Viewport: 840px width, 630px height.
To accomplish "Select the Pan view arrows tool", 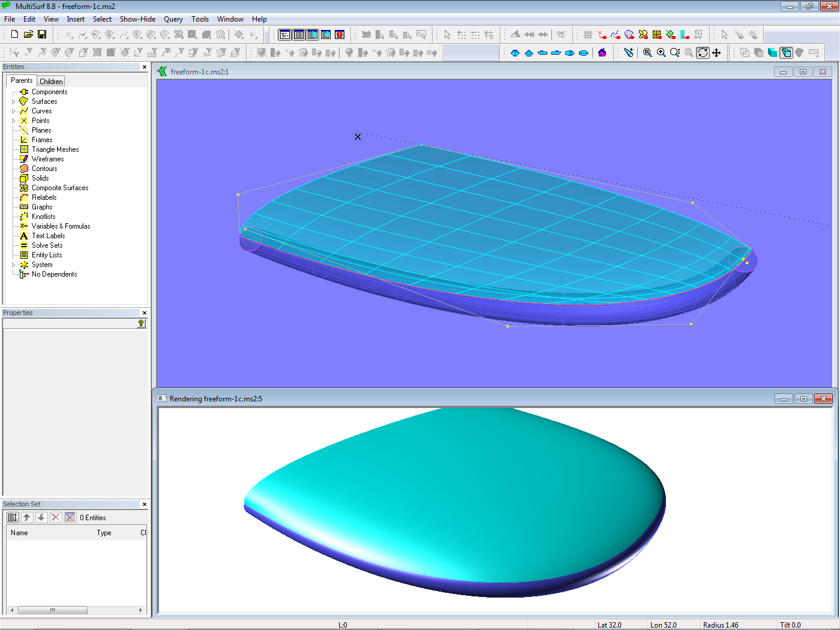I will coord(716,53).
